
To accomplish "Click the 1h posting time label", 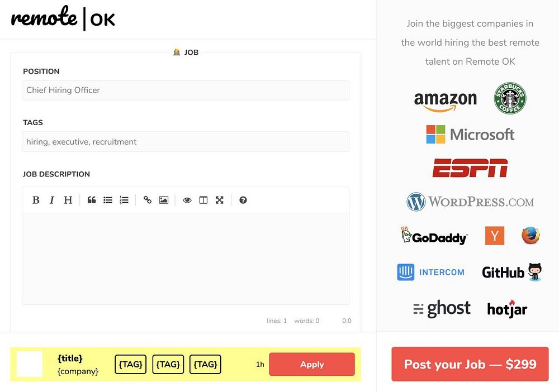I will (260, 364).
